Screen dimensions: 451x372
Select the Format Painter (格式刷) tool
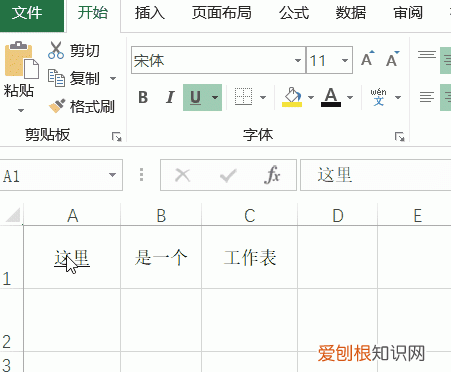point(82,107)
